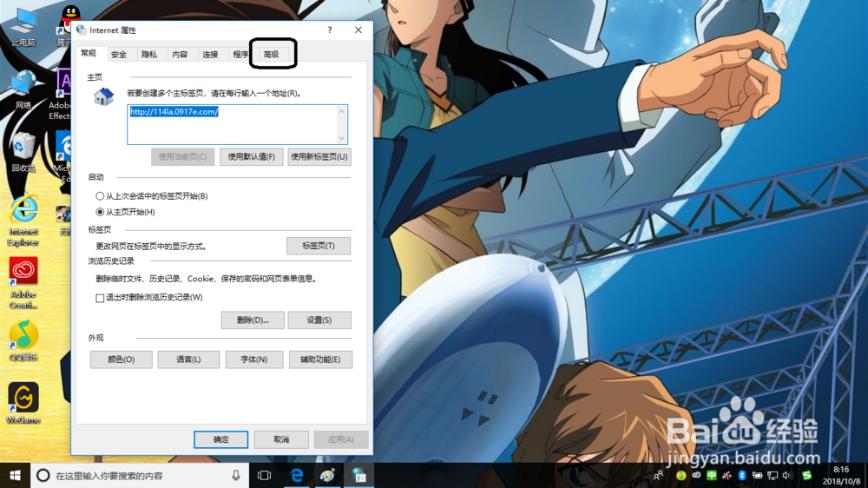Open the 字体(N) settings button
The image size is (868, 488).
coord(254,359)
